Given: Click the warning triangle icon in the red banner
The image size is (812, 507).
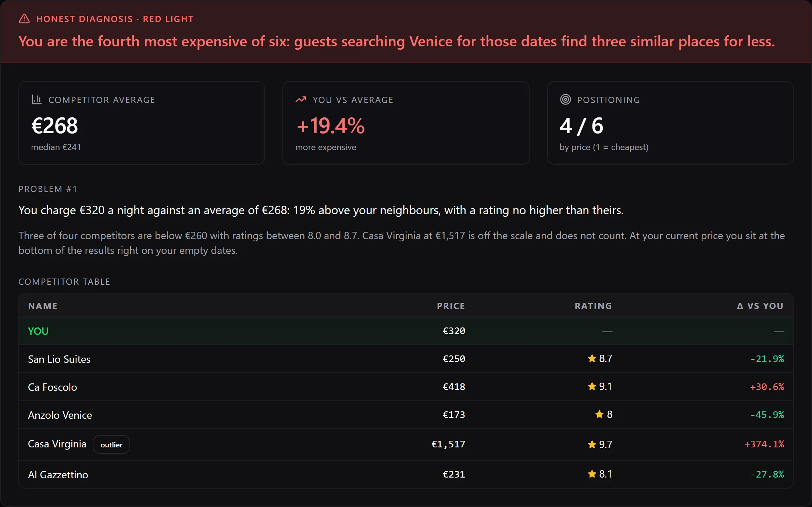Looking at the screenshot, I should pos(24,19).
